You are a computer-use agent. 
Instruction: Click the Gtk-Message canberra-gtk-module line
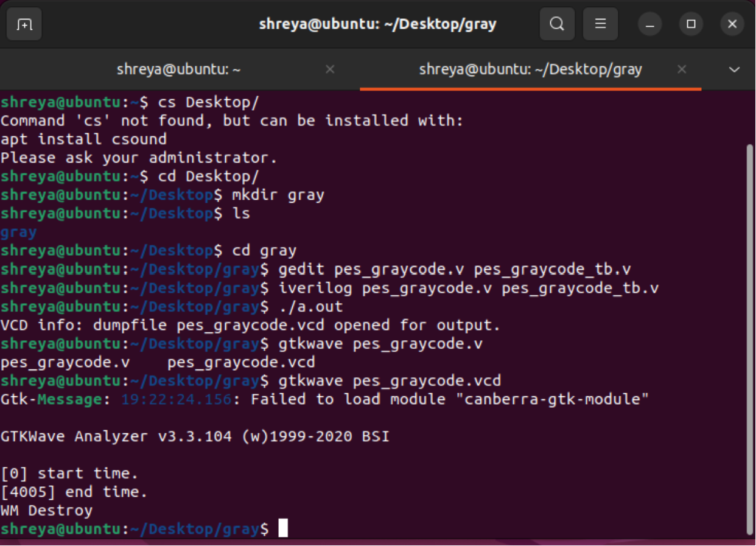pyautogui.click(x=325, y=399)
